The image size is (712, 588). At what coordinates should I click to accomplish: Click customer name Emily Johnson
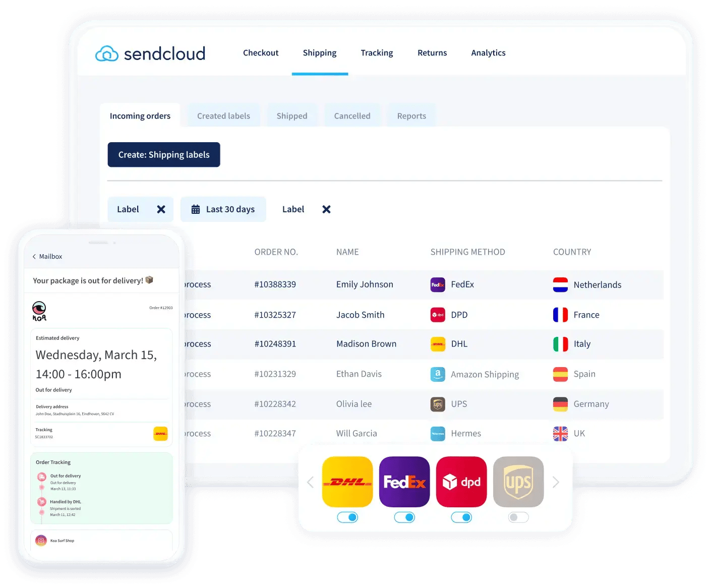click(365, 284)
